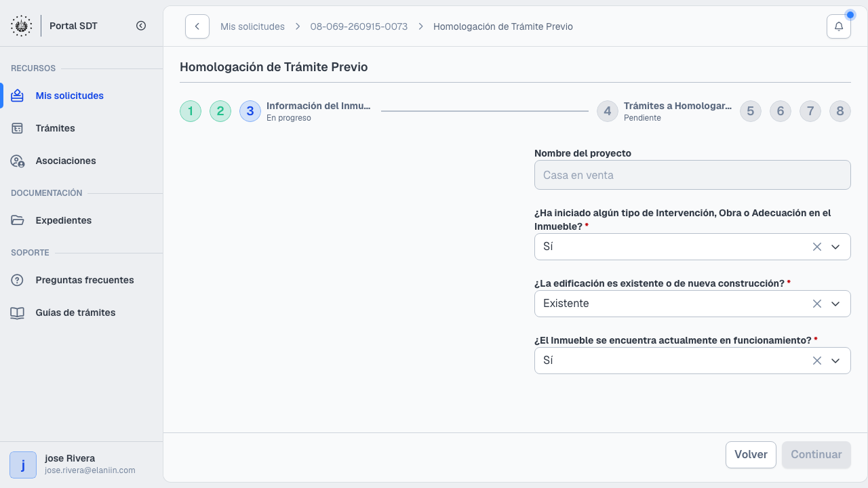
Task: Go to step 7 in the stepper
Action: [810, 111]
